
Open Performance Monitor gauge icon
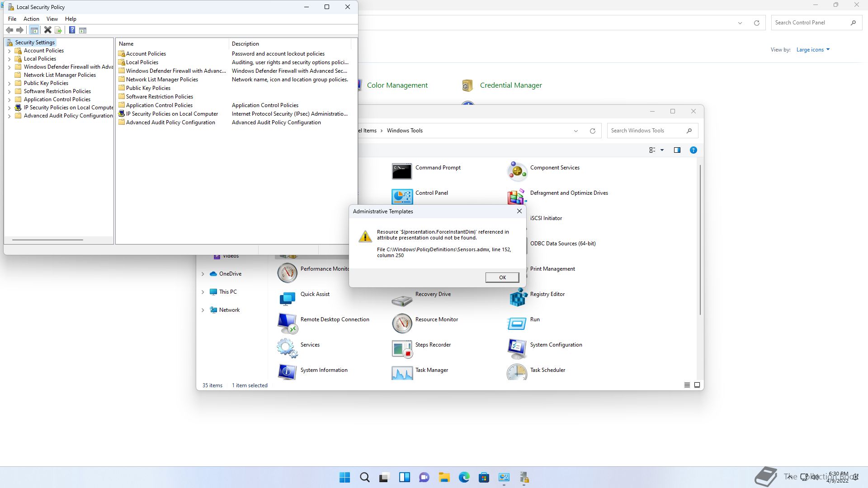point(287,272)
